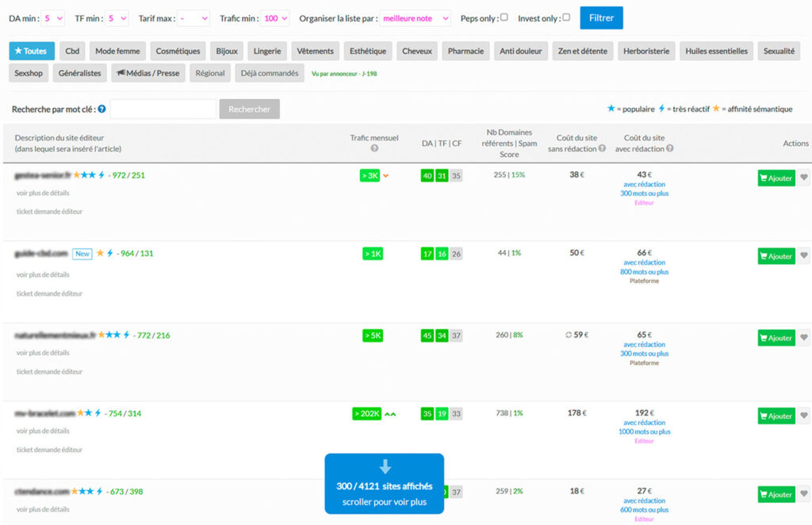Click the blue star in the populaire legend
This screenshot has width=812, height=525.
tap(611, 109)
